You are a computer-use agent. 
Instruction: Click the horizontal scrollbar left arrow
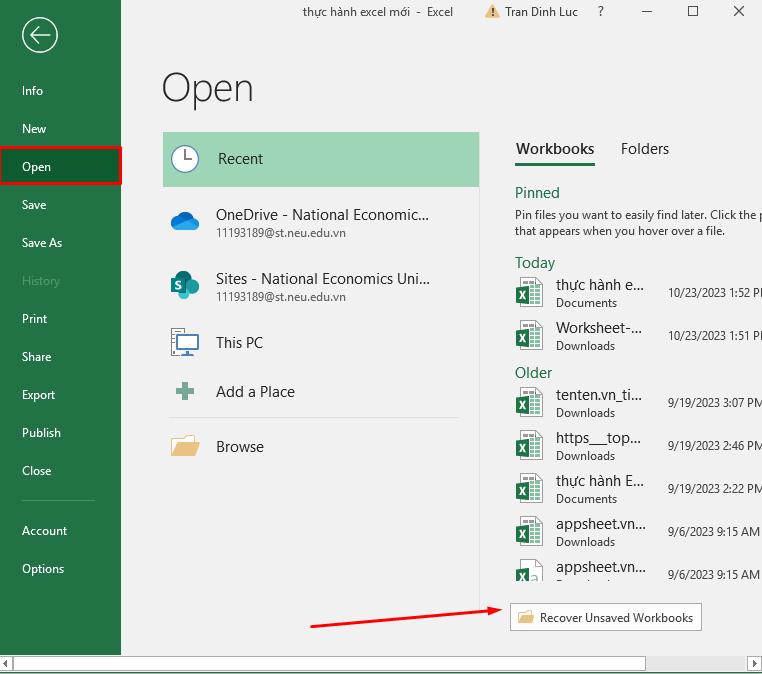pos(6,663)
